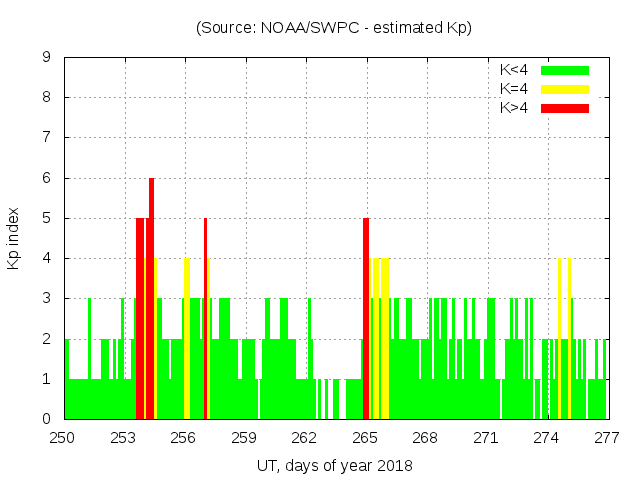Image resolution: width=640 pixels, height=480 pixels.
Task: Click 'UT, days of year 2018' axis title
Action: pyautogui.click(x=334, y=465)
